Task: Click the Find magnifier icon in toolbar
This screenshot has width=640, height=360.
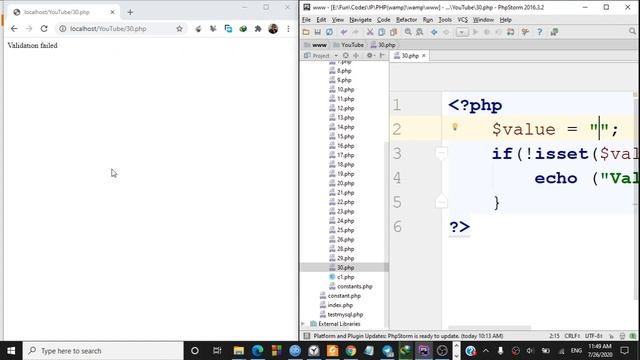Action: coord(408,32)
